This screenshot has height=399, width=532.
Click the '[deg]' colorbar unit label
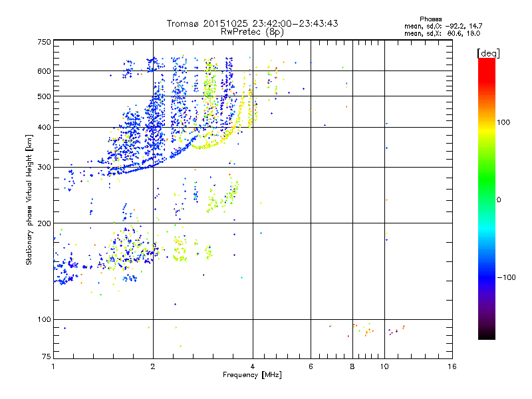pos(488,53)
